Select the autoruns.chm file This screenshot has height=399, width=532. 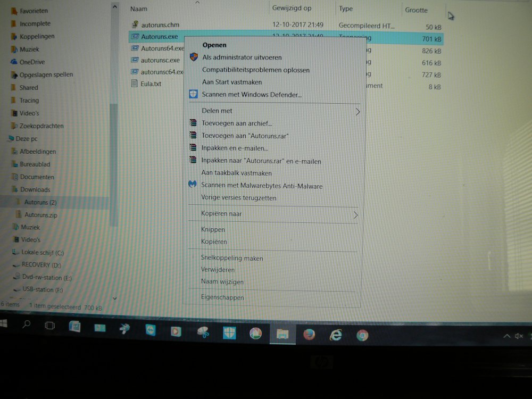(x=160, y=25)
